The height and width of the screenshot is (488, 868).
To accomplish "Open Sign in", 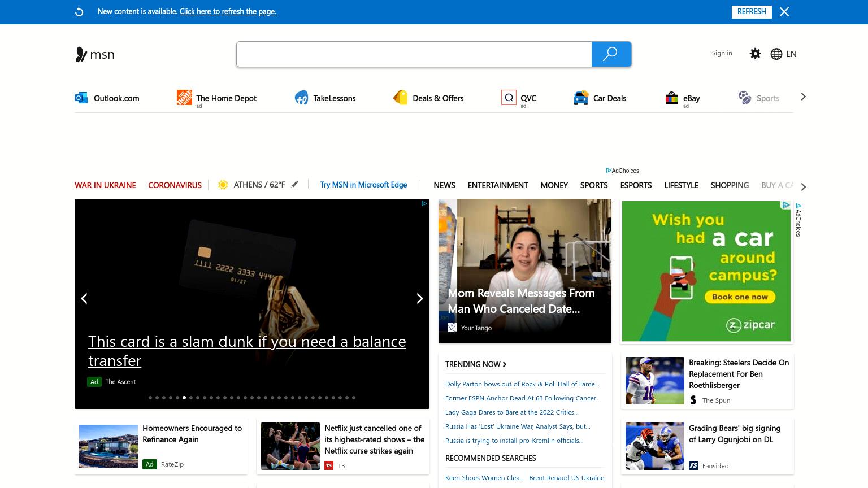I will (722, 53).
